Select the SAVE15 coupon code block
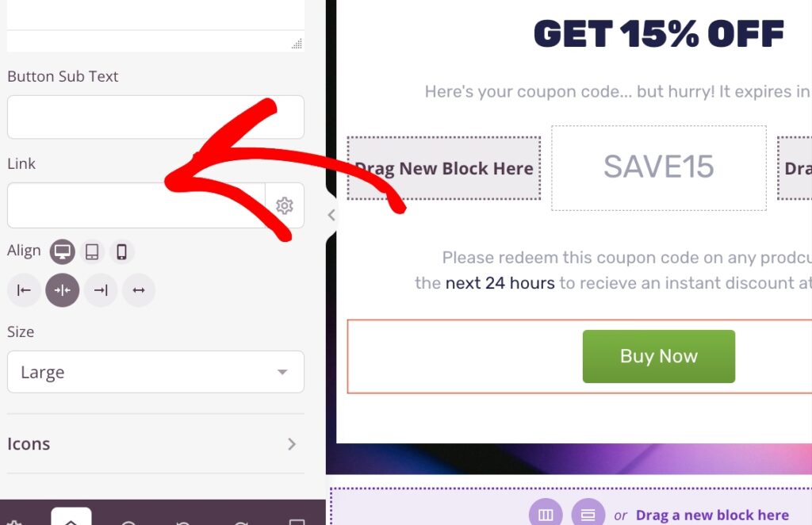 [658, 167]
